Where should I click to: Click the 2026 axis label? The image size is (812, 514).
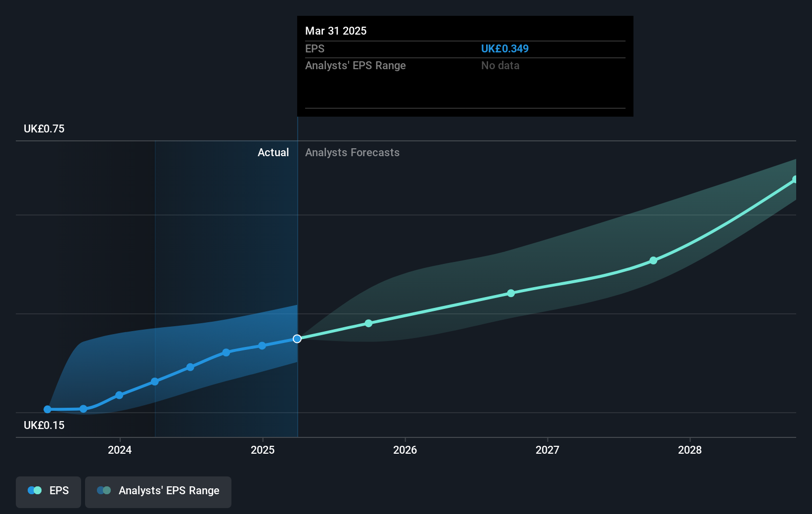[405, 450]
